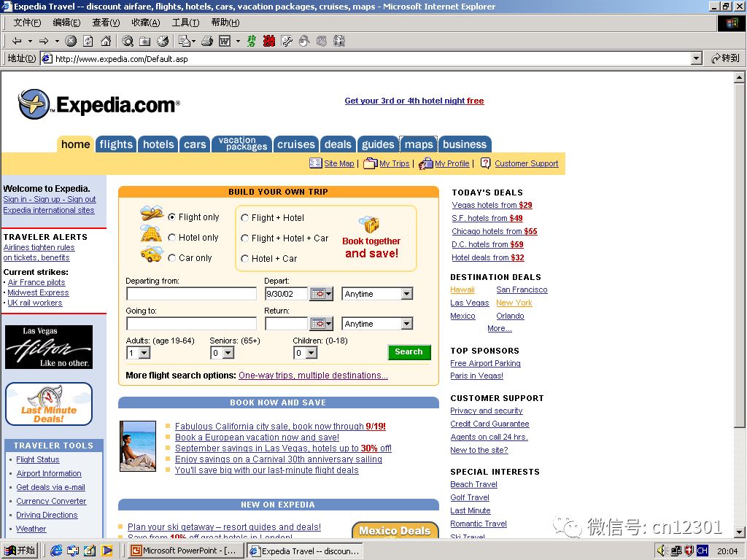Open the Mail button dropdown arrow
Viewport: 747px width, 560px height.
click(193, 42)
